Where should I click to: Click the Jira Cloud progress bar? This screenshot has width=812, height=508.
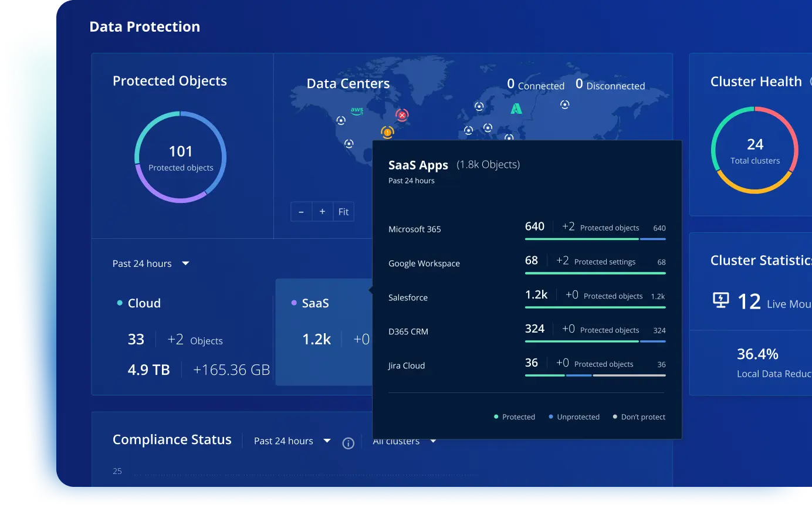595,375
